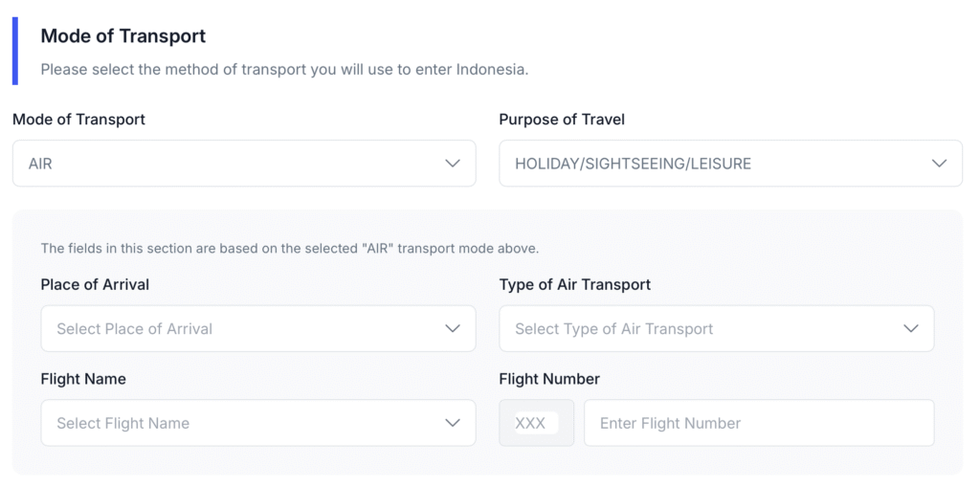This screenshot has height=487, width=980.
Task: Click the Flight Name label
Action: pyautogui.click(x=83, y=379)
